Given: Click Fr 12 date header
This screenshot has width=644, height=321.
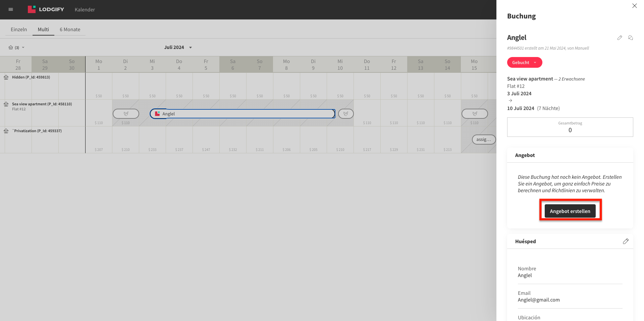Looking at the screenshot, I should (x=394, y=64).
